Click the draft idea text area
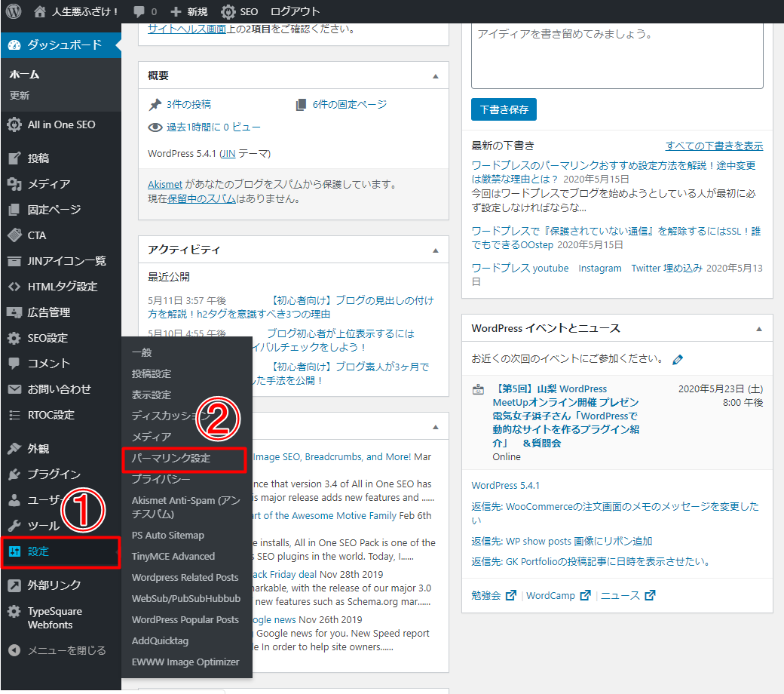Viewport: 784px width, 694px height. [x=617, y=56]
